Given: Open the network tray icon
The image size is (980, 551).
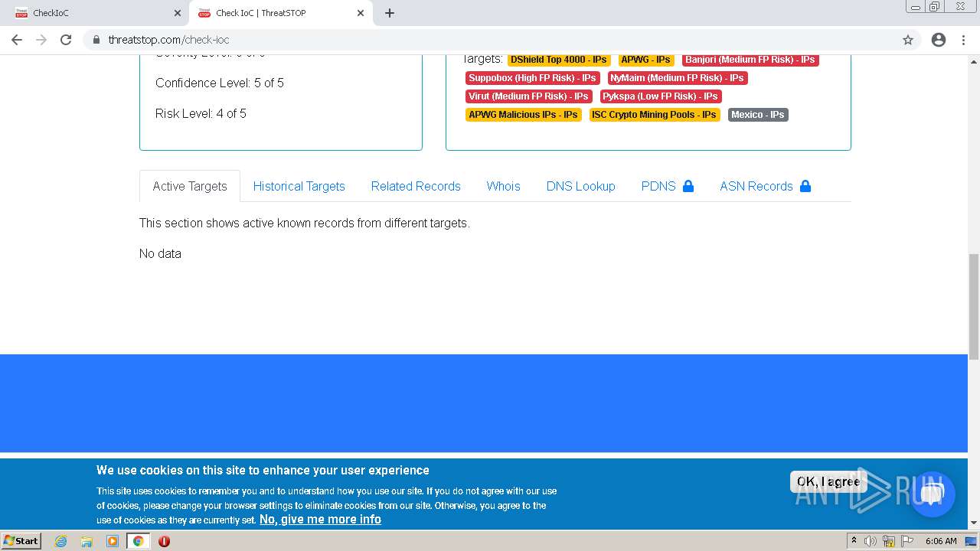Looking at the screenshot, I should (x=889, y=541).
